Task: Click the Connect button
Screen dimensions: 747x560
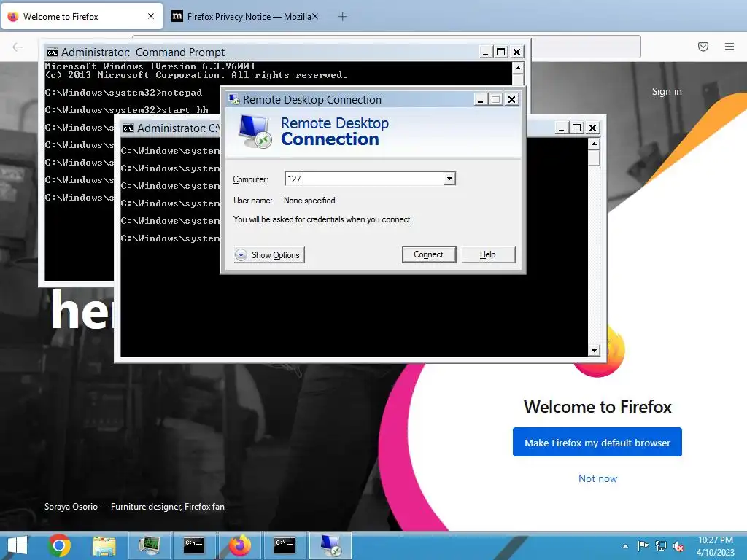Action: click(x=428, y=254)
